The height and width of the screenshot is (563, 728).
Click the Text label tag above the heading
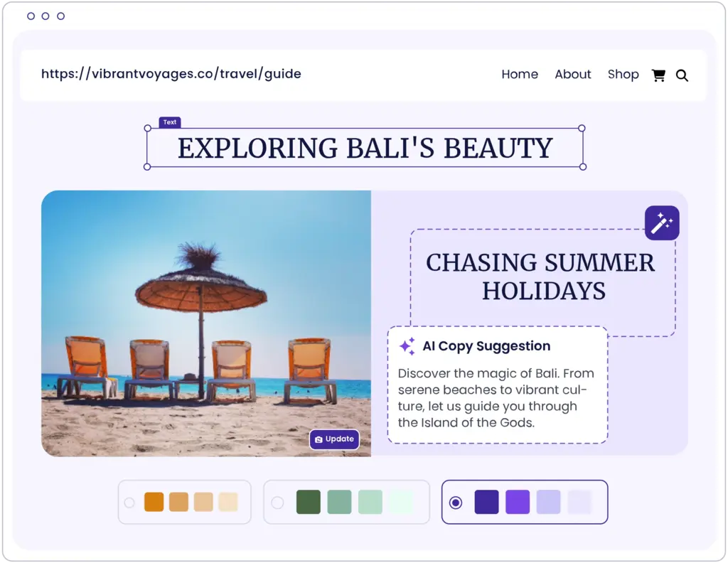tap(169, 122)
